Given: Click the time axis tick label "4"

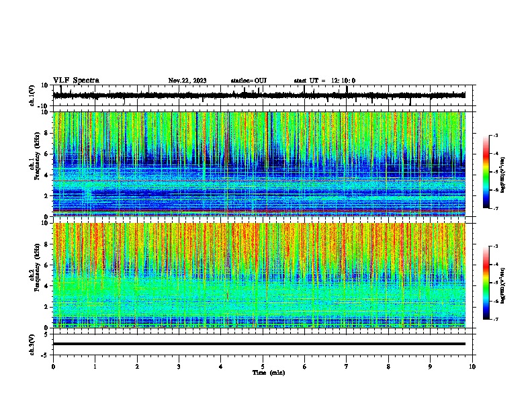Looking at the screenshot, I should [221, 367].
